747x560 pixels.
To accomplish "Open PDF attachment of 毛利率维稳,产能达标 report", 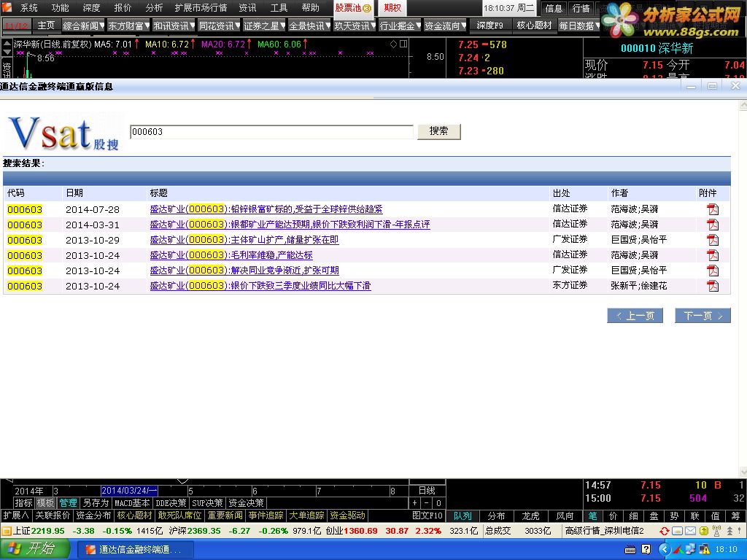I will tap(713, 255).
